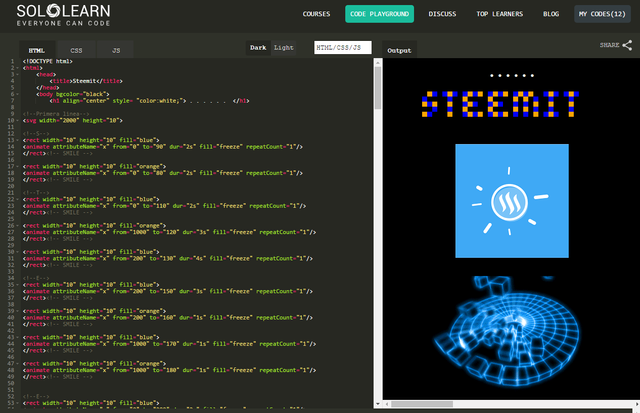
Task: Click the animate line with to="150"
Action: click(168, 291)
